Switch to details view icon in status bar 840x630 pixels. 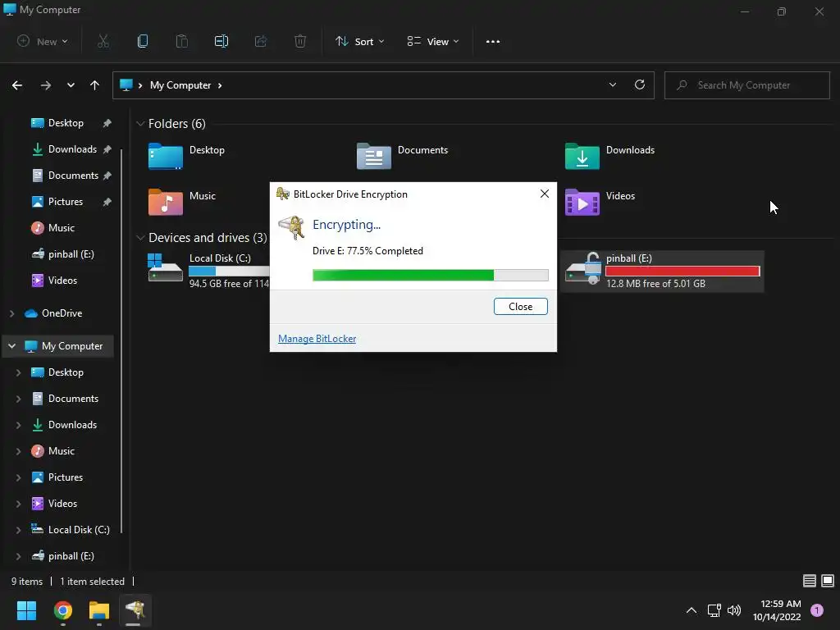tap(810, 581)
